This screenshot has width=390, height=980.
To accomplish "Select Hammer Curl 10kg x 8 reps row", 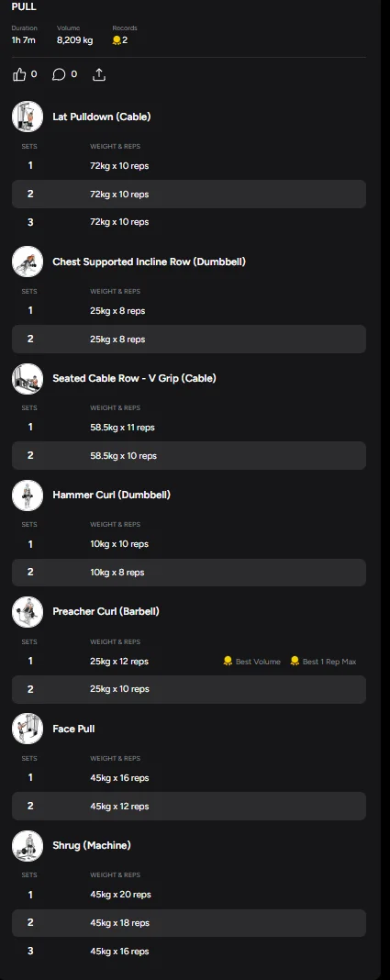I will 189,573.
